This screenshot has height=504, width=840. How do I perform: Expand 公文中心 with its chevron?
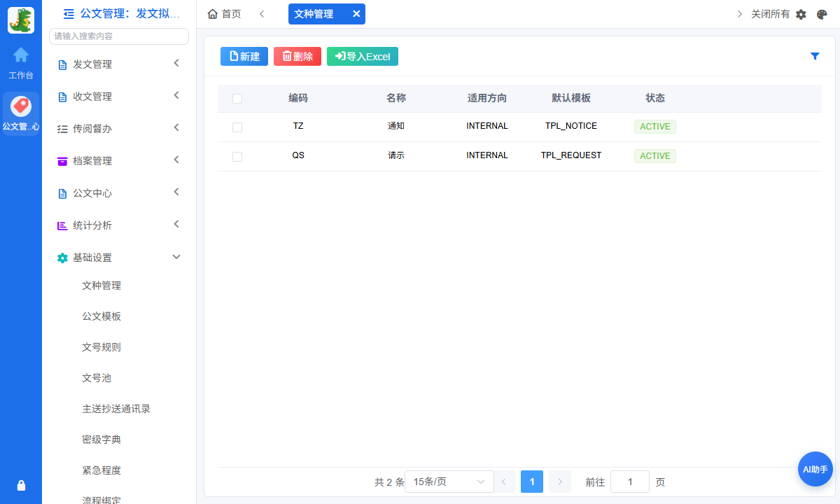click(176, 192)
